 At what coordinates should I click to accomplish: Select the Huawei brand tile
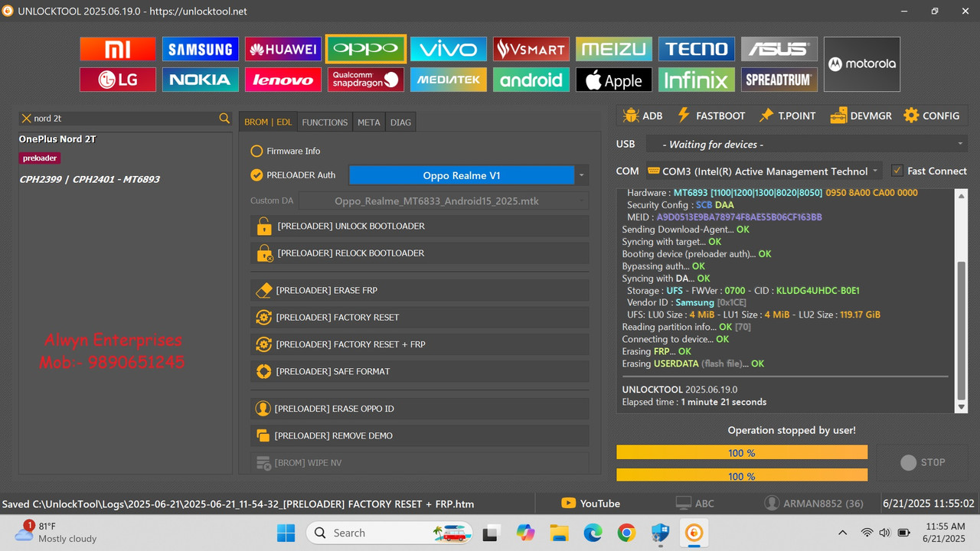click(283, 49)
